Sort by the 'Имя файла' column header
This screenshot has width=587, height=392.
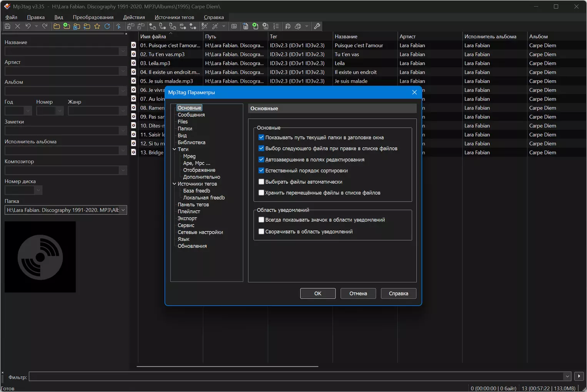170,37
